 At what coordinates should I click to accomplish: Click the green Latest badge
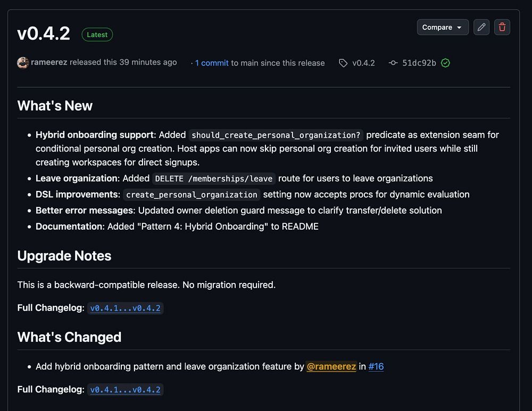click(x=97, y=35)
